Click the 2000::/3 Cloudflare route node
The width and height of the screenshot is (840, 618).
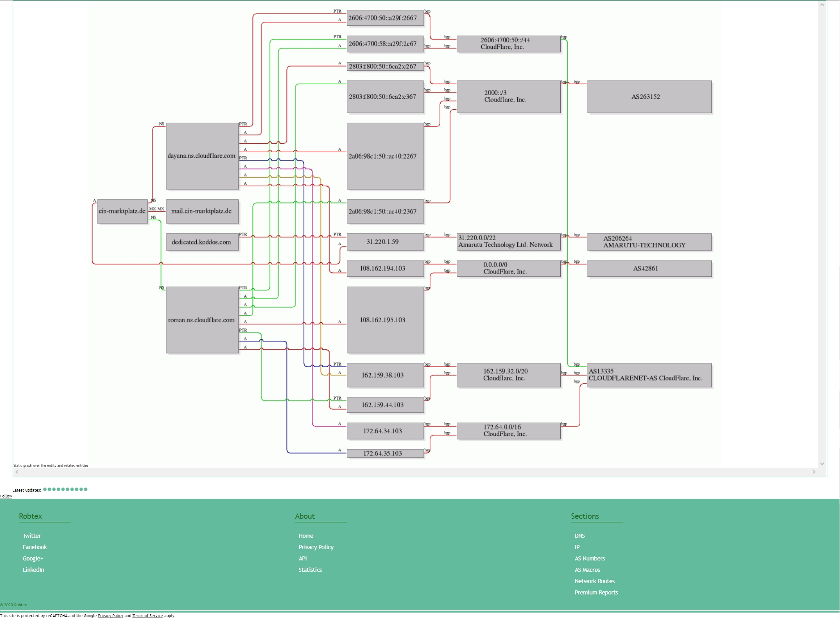pos(509,97)
